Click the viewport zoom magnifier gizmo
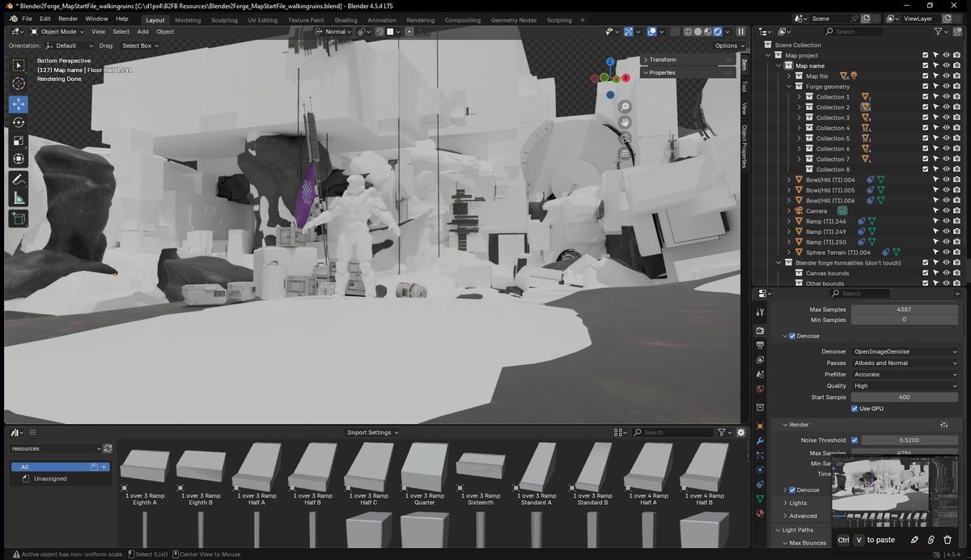Screen dimensions: 971x560 [625, 107]
